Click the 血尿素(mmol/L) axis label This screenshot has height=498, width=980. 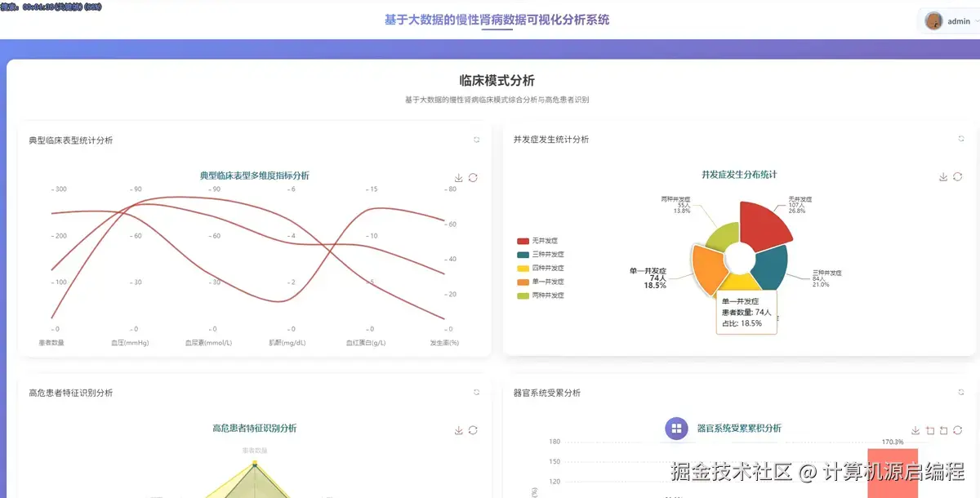pos(208,343)
